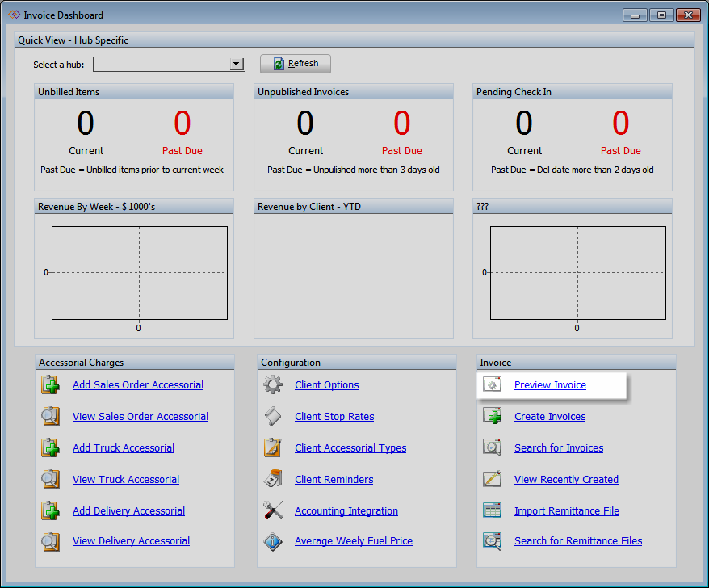Open the Preview Invoice link
The height and width of the screenshot is (588, 709).
click(x=550, y=385)
